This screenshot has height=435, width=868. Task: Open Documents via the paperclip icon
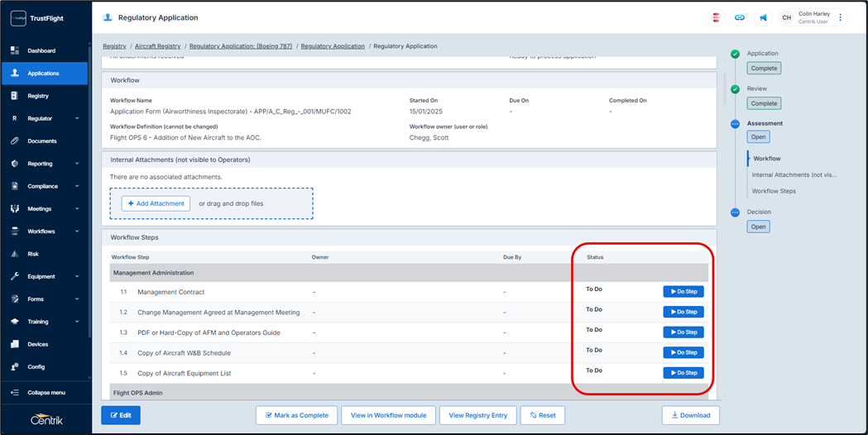click(x=15, y=141)
